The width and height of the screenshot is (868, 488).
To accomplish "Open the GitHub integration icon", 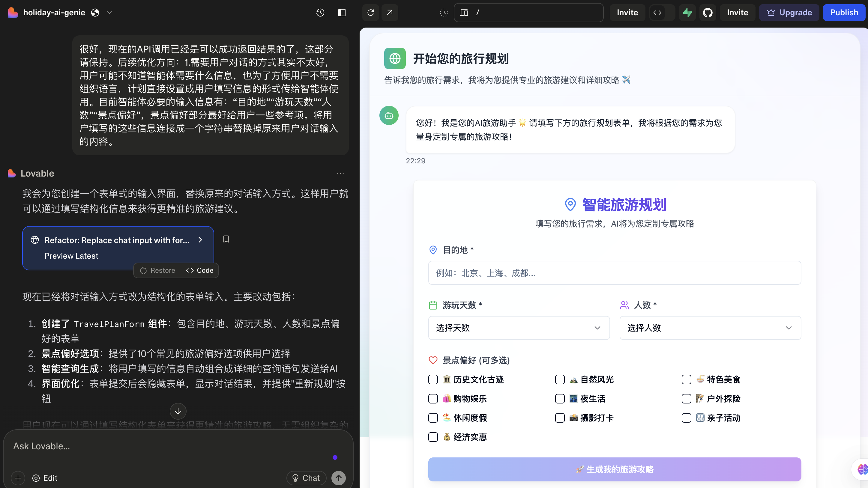I will pos(708,13).
